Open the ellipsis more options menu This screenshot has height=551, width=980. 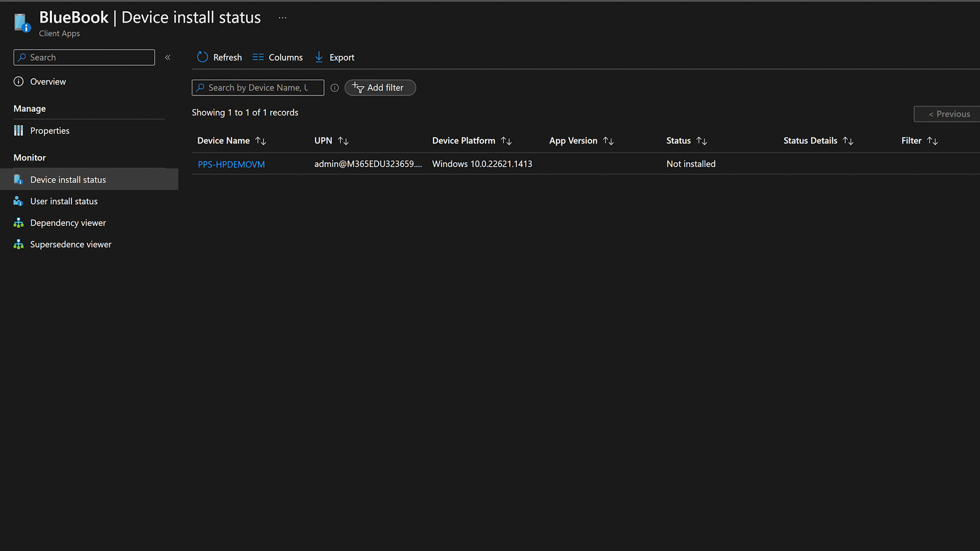click(x=282, y=18)
